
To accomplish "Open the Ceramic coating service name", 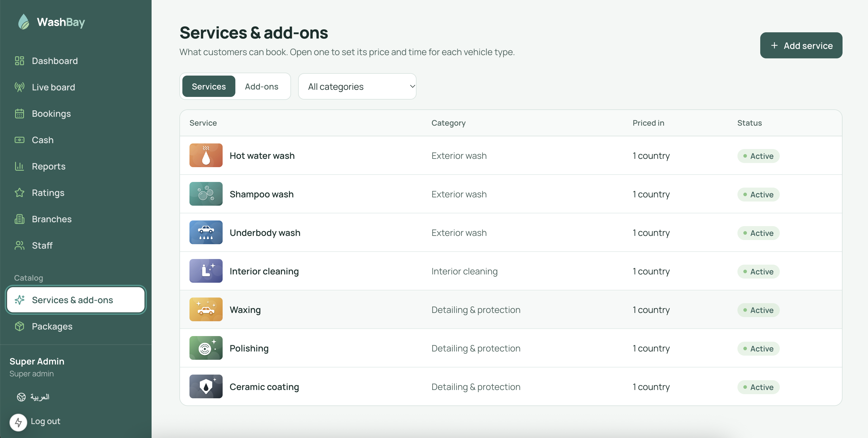I will [264, 387].
